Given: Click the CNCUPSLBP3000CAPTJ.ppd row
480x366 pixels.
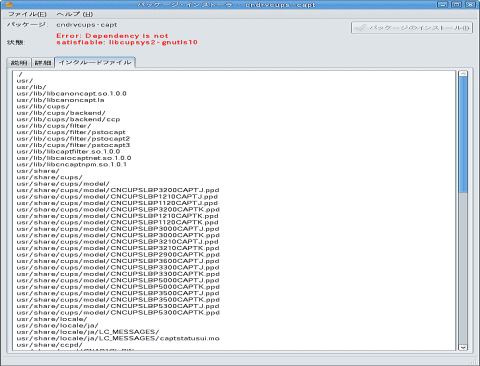Looking at the screenshot, I should pos(118,229).
